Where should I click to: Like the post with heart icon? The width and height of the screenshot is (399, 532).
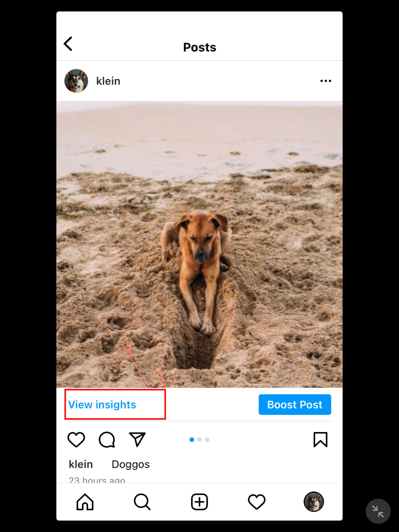(76, 440)
